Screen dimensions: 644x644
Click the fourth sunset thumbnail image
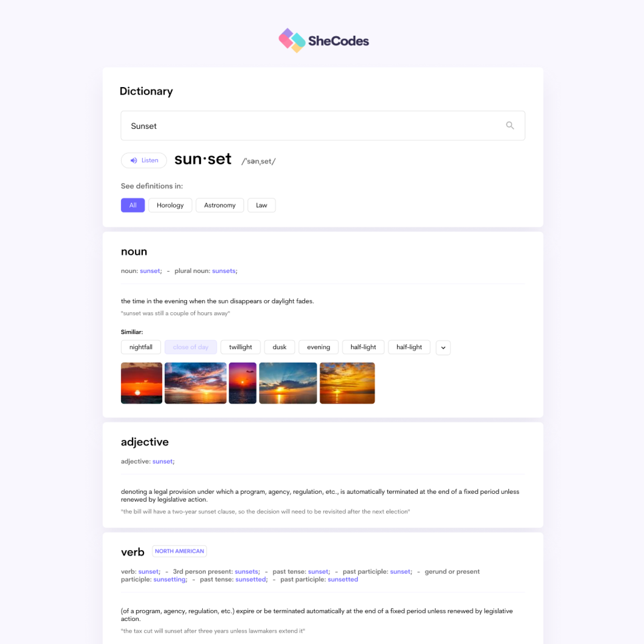[287, 383]
